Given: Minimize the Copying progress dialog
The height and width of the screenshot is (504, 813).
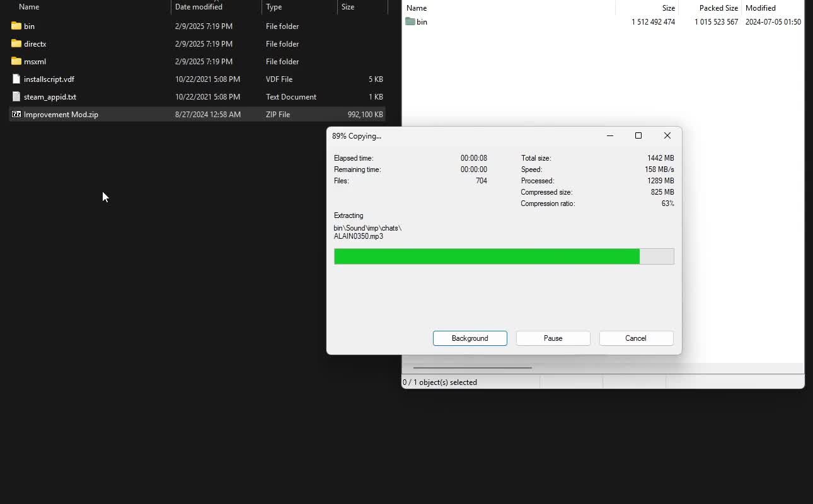Looking at the screenshot, I should pyautogui.click(x=609, y=135).
